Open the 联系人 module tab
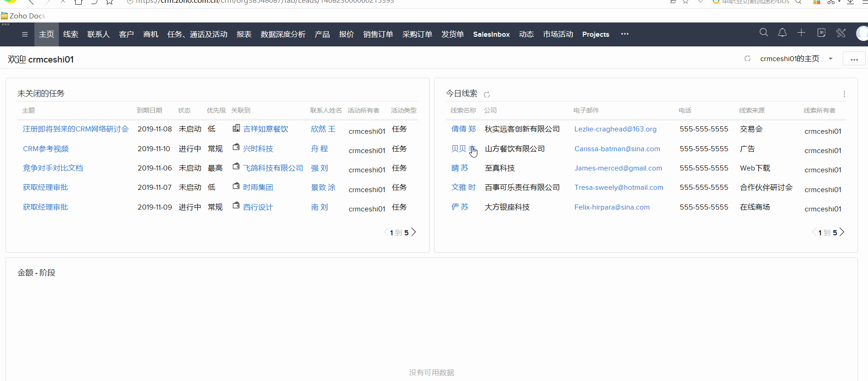Image resolution: width=868 pixels, height=381 pixels. [98, 34]
